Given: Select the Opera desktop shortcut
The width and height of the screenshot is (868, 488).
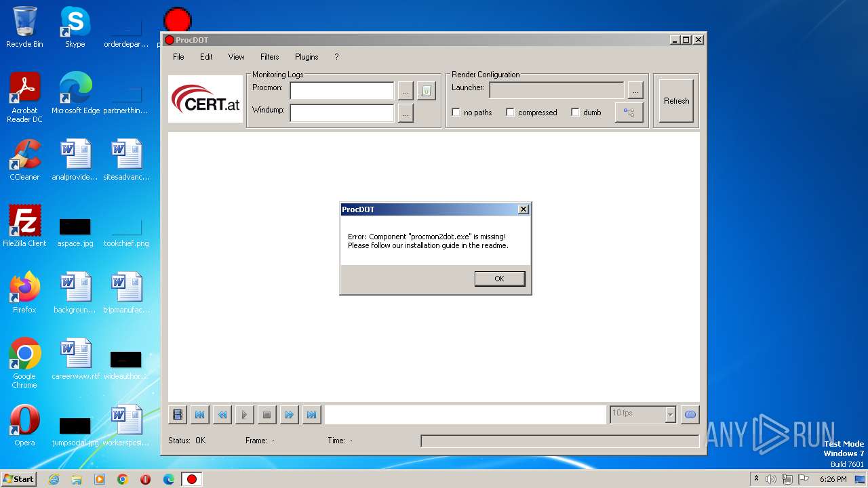Looking at the screenshot, I should point(24,426).
